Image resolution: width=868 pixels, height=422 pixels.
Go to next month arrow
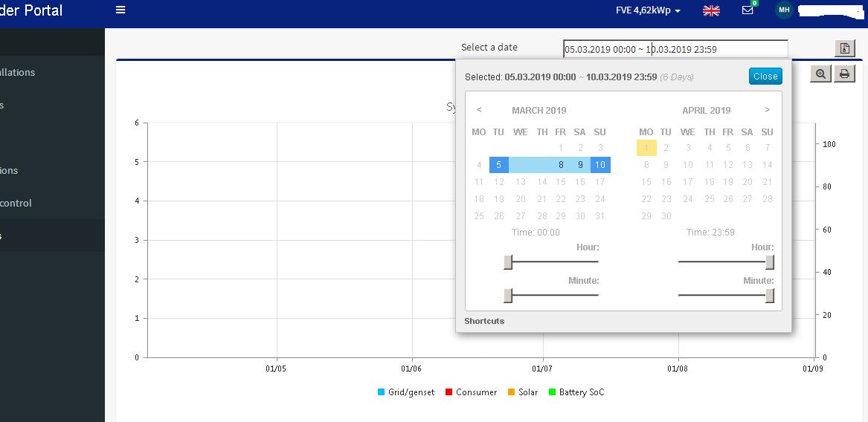point(767,109)
